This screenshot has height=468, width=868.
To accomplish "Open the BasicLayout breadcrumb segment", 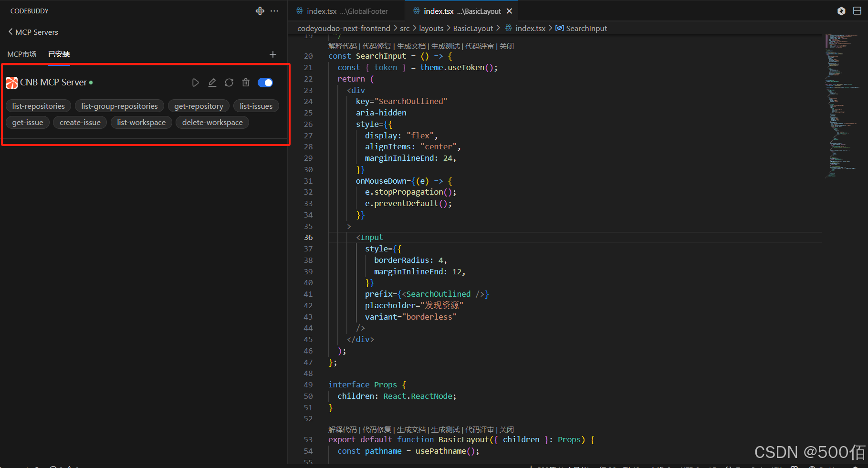I will [473, 29].
